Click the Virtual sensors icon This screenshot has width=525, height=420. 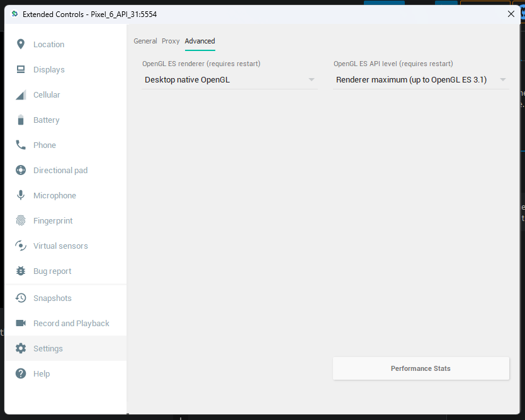coord(21,246)
